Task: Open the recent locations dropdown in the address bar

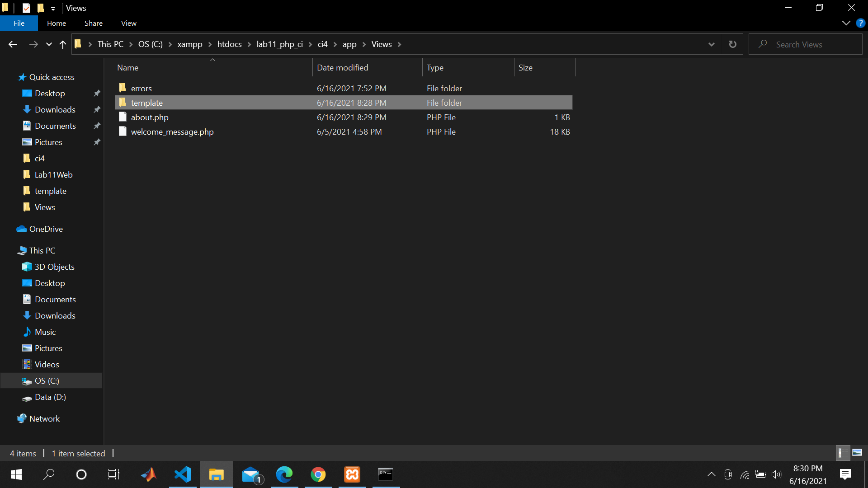Action: (712, 44)
